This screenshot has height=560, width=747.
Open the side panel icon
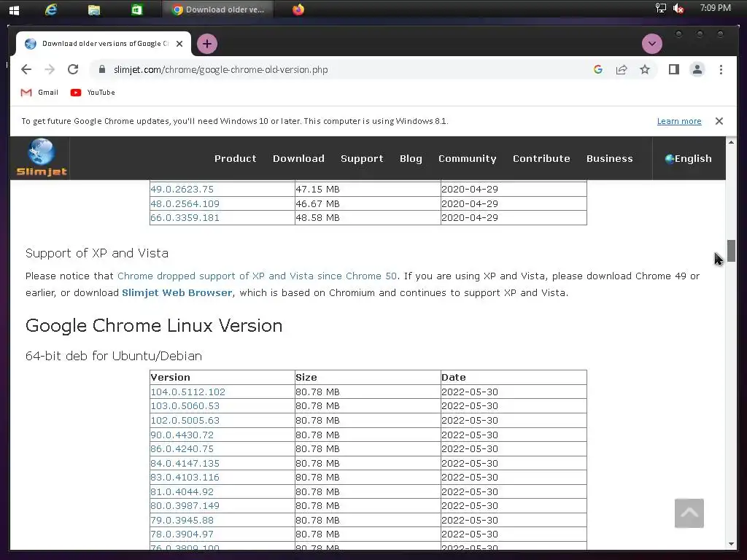(673, 69)
